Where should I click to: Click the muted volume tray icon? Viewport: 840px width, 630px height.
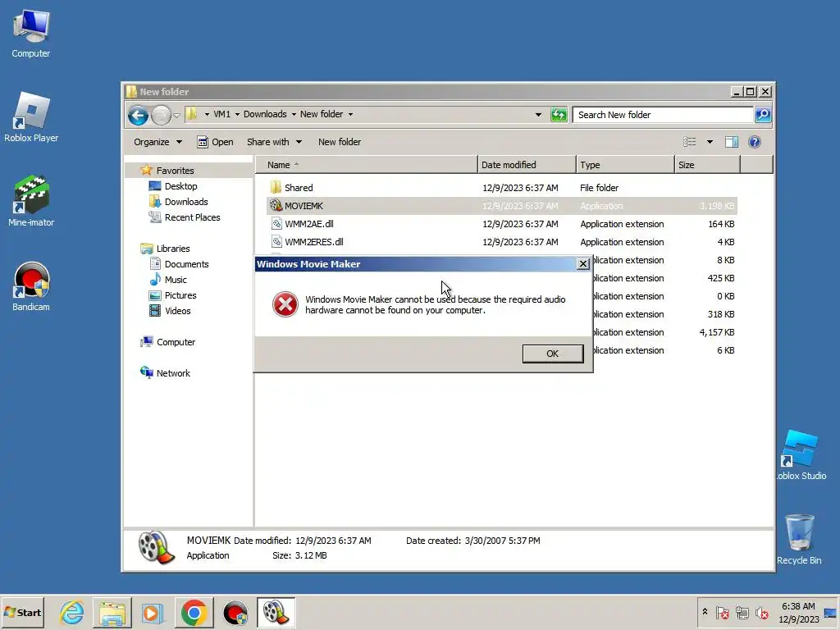pos(761,612)
